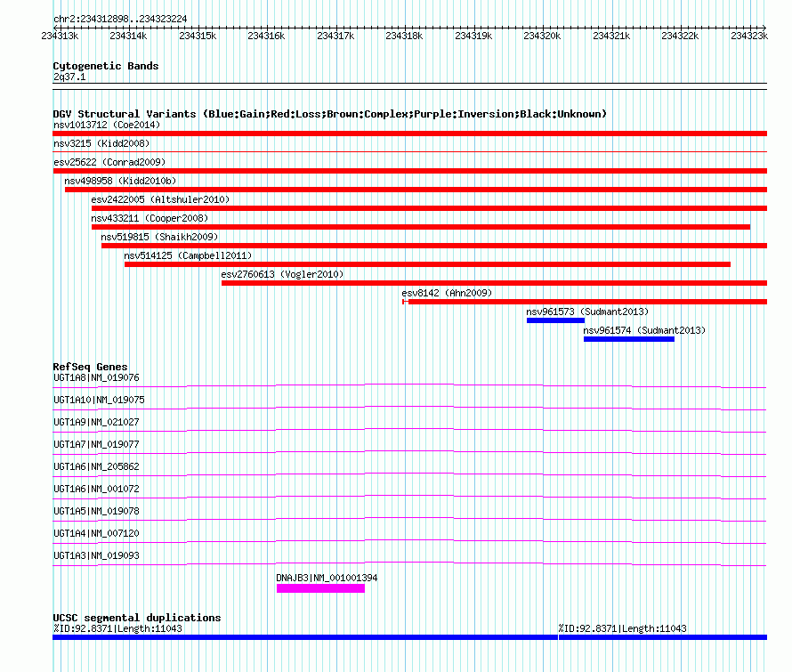Select the UGT1A6|NM_205862 gene label

[x=96, y=467]
